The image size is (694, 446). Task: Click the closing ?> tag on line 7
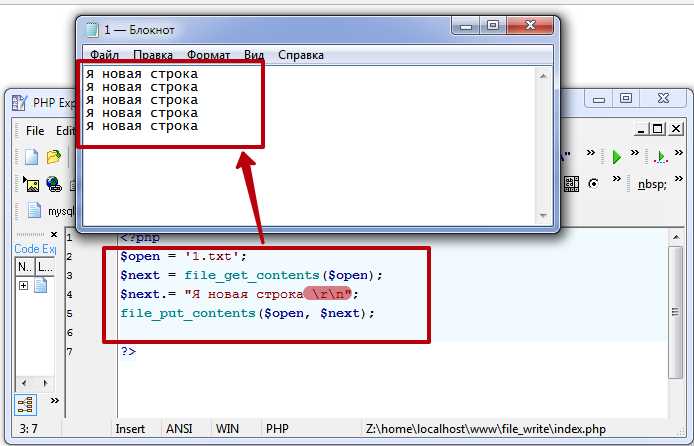click(x=128, y=352)
